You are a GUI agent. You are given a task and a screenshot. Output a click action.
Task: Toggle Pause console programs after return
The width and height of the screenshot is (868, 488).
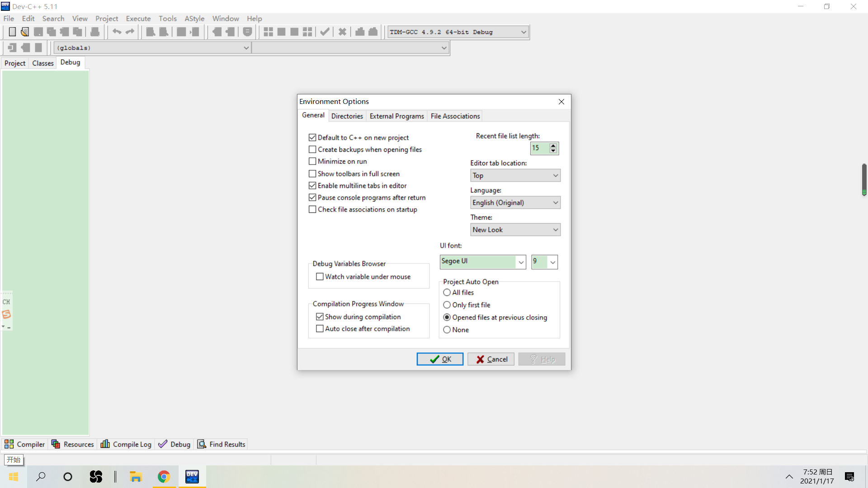coord(312,197)
